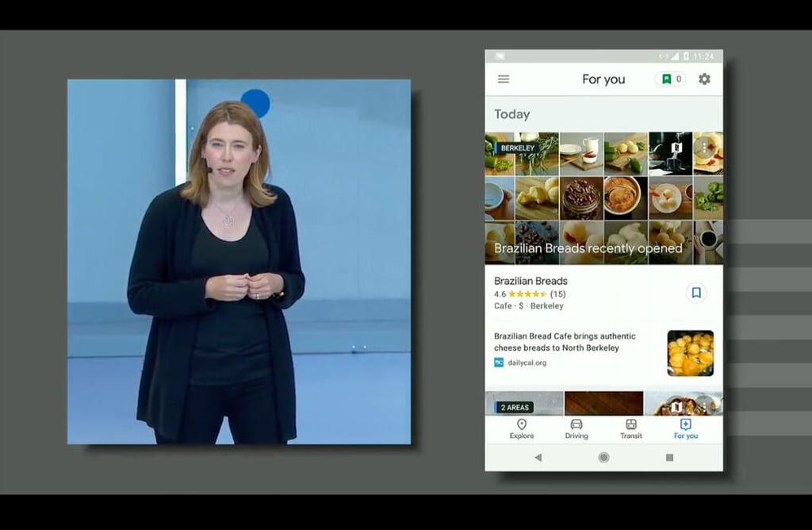The image size is (812, 530).
Task: Bookmark Brazilian Breads with save icon
Action: 696,293
